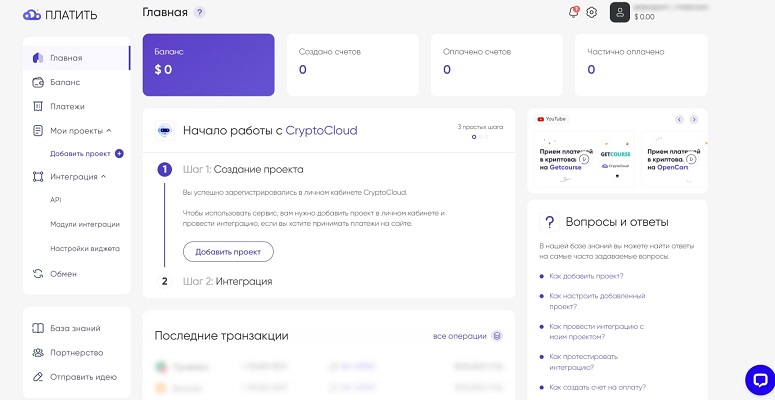Click the robot icon beside Начало работы

tap(165, 131)
